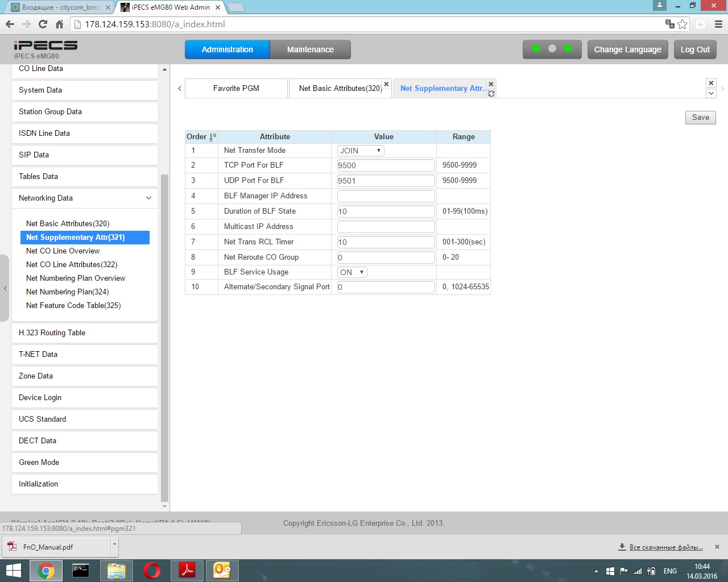Expand the tab list dropdown arrow
The width and height of the screenshot is (728, 582).
(x=711, y=93)
